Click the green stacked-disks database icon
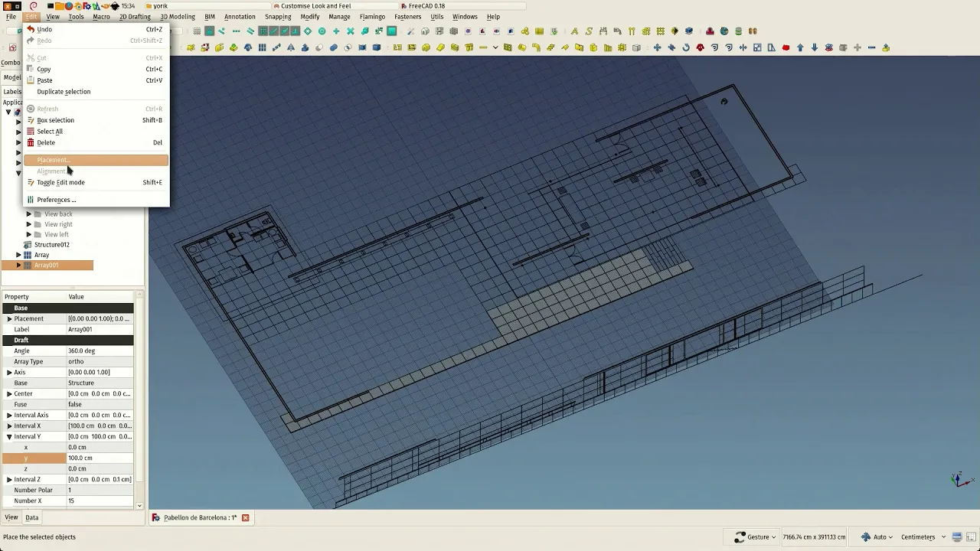The width and height of the screenshot is (980, 551). pos(738,31)
